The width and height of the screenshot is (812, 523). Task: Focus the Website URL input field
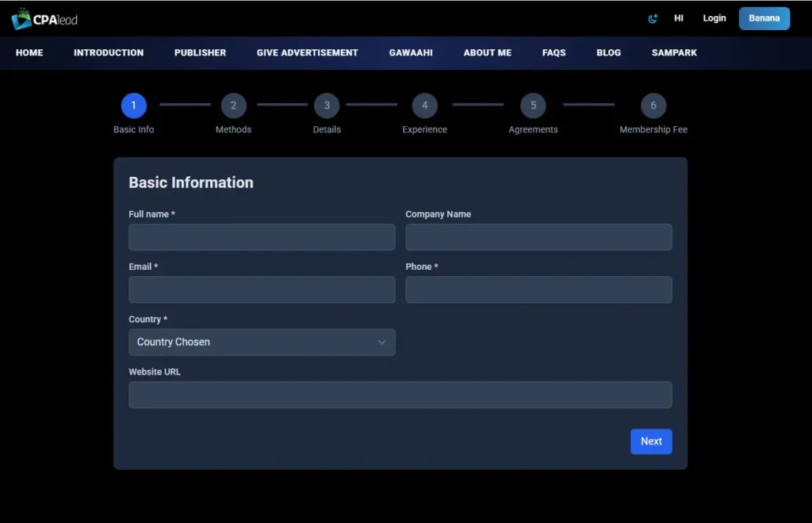400,395
